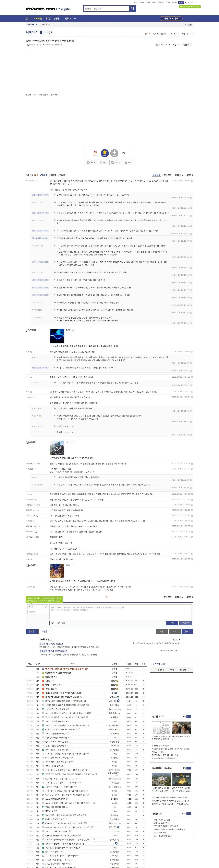Click the help question mark icon

(x=64, y=623)
